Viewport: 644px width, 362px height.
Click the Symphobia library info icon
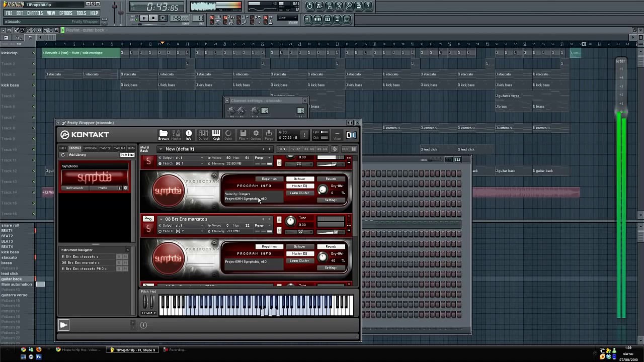120,188
